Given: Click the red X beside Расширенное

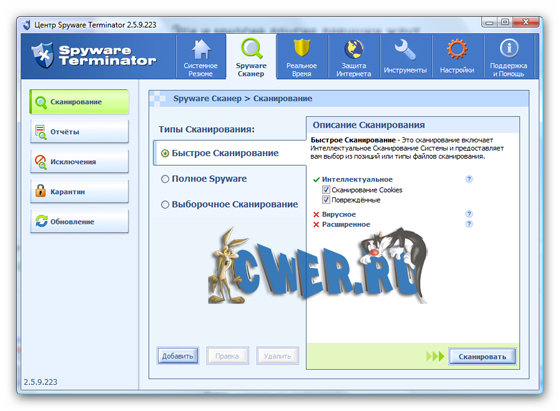Looking at the screenshot, I should (316, 225).
